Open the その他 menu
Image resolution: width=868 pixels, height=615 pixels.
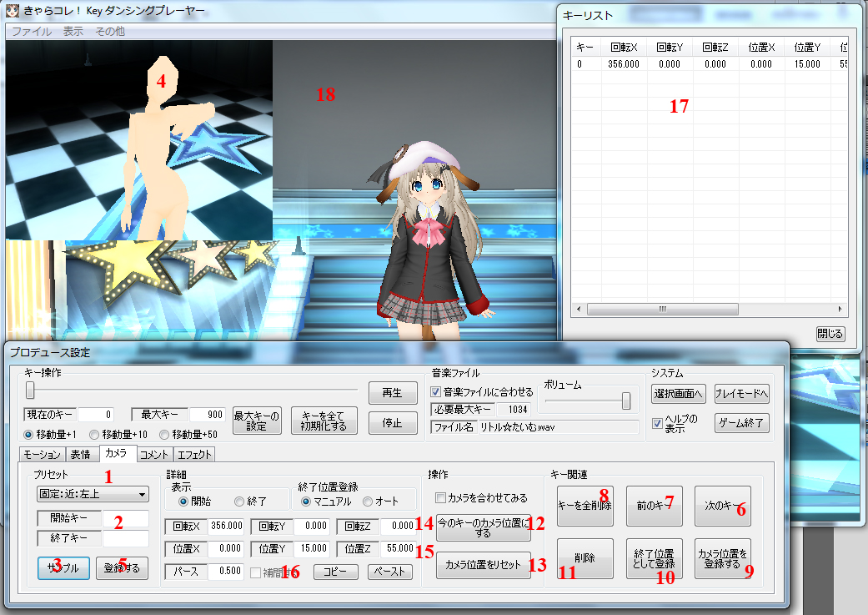pyautogui.click(x=109, y=31)
